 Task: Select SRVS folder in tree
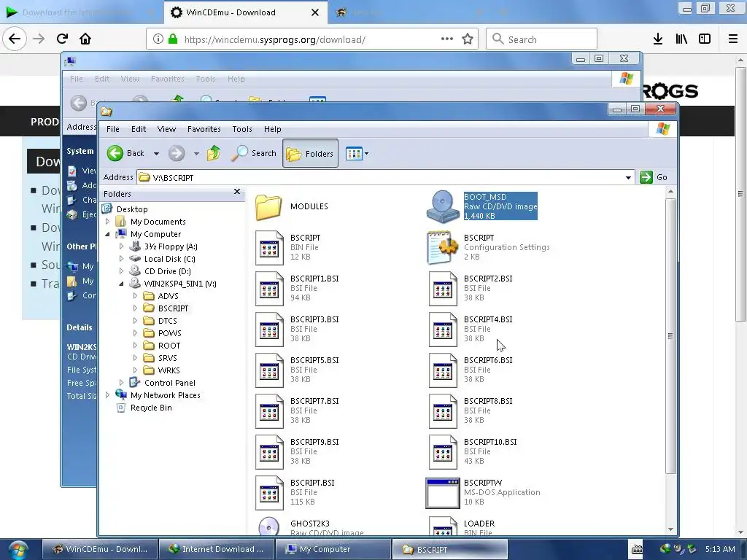[x=167, y=357]
